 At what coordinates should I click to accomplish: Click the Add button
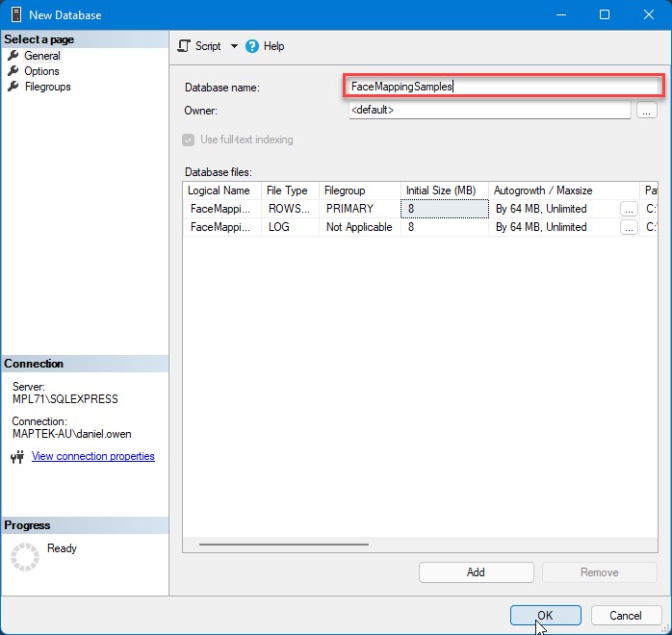(x=476, y=572)
